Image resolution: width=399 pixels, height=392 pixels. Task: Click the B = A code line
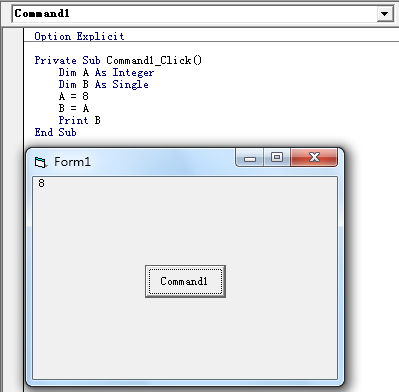[x=74, y=108]
